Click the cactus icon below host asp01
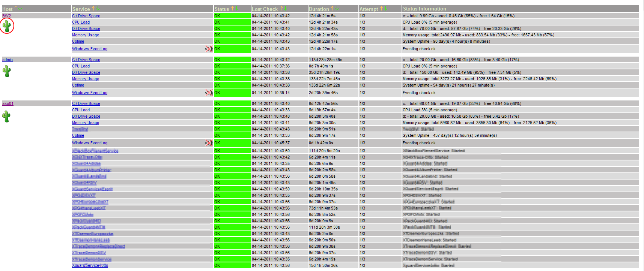Viewport: 644px width, 271px height. (6, 117)
